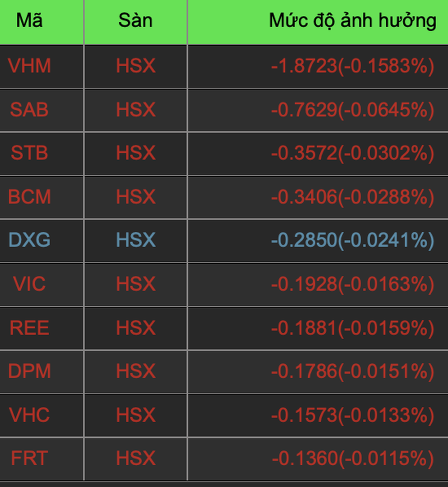Screen dimensions: 448x487
Task: Open the VHM stock code
Action: click(x=29, y=66)
